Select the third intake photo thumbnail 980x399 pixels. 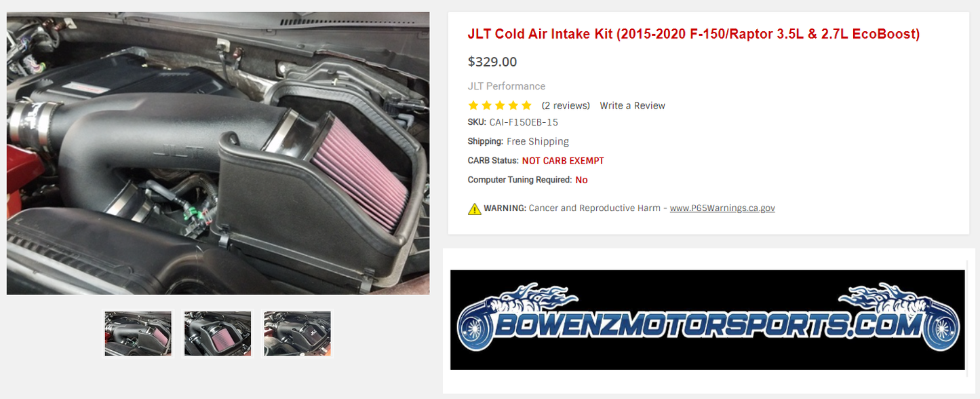pyautogui.click(x=297, y=333)
